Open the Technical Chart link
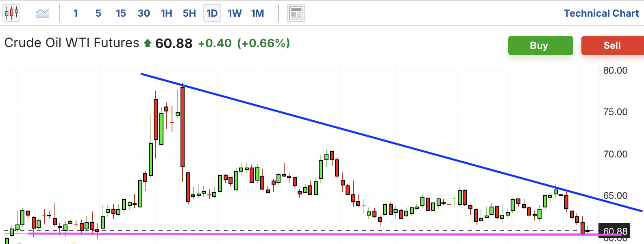The image size is (644, 244). [601, 13]
